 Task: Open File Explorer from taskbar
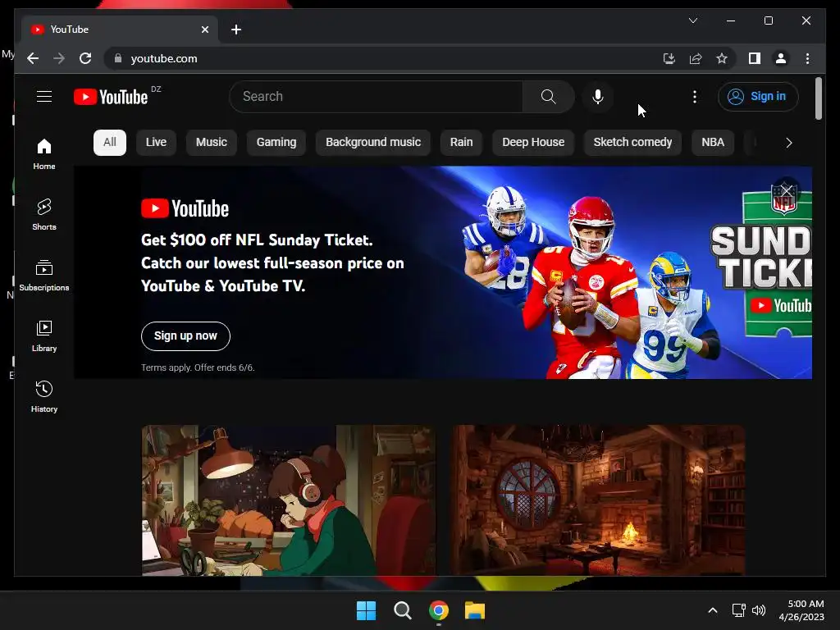pos(475,610)
